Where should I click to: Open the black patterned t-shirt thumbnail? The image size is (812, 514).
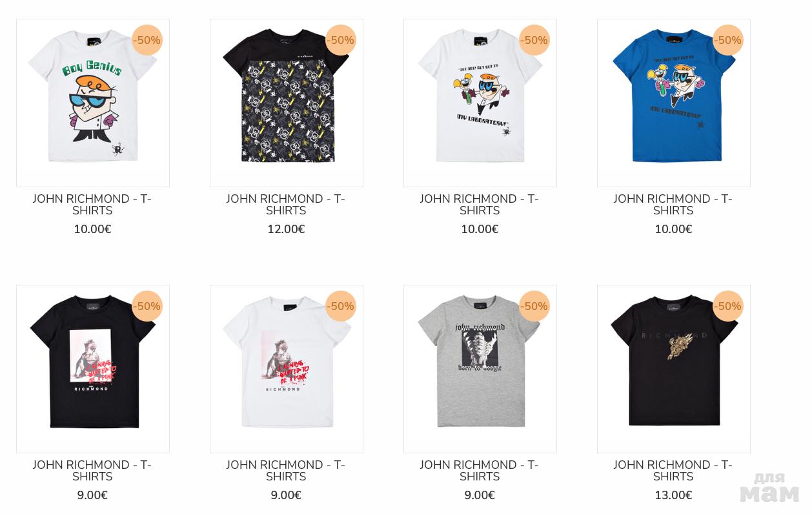click(x=287, y=103)
